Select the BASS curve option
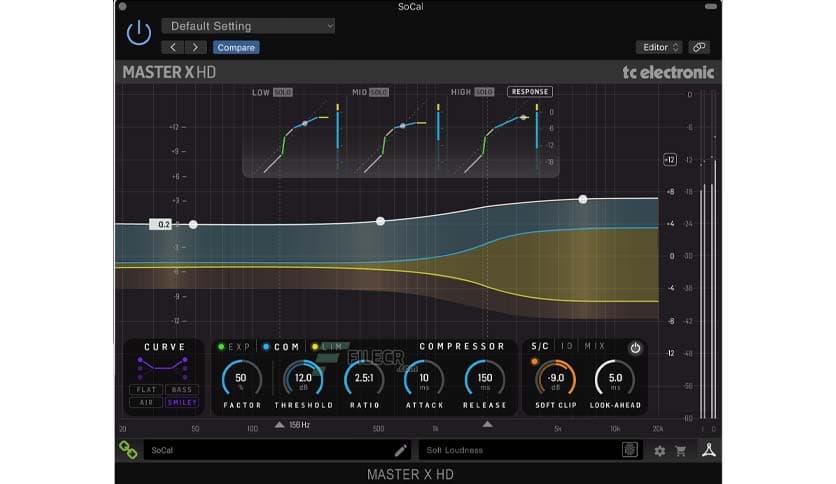The image size is (836, 484). (182, 390)
